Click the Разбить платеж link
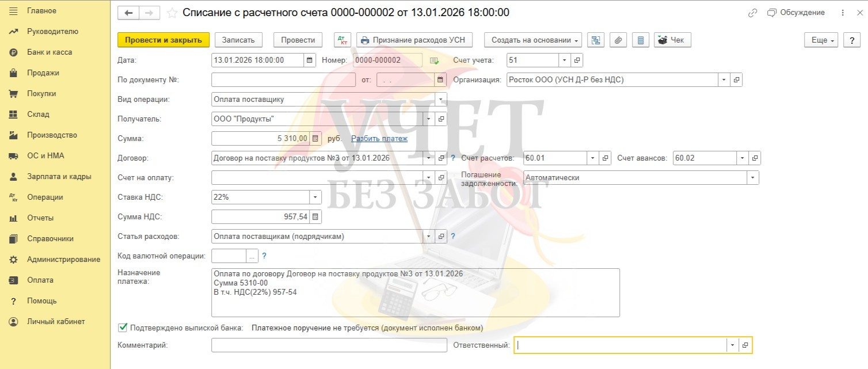 (x=379, y=138)
